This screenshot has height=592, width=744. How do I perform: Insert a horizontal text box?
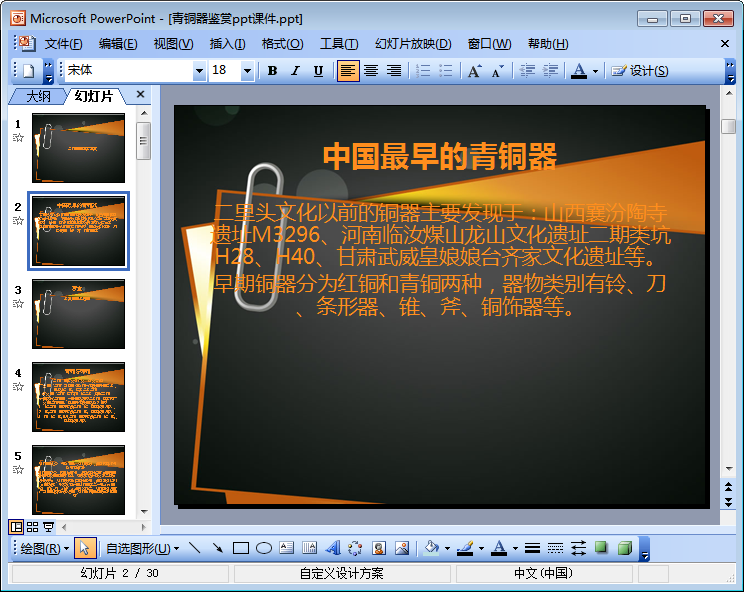(x=287, y=548)
